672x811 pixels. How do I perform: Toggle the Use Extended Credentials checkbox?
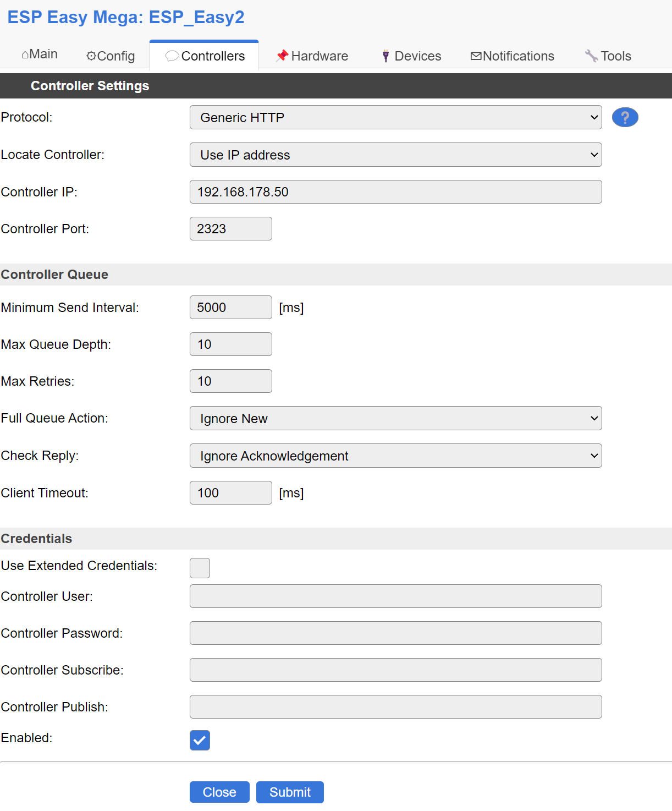pos(200,568)
